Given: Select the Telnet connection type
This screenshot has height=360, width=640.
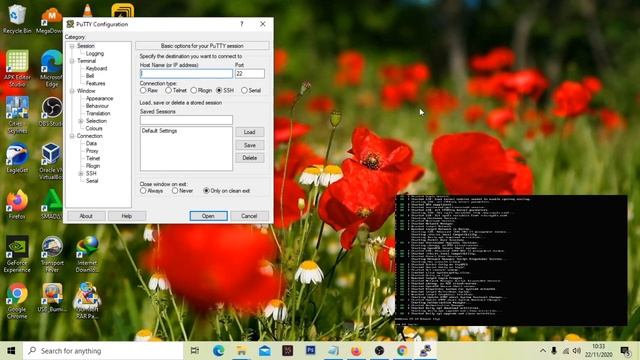Looking at the screenshot, I should point(176,90).
